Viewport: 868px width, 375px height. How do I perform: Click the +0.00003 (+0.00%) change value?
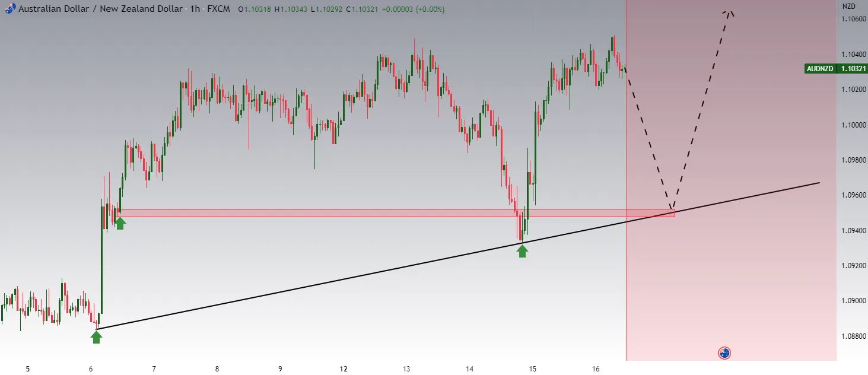[x=414, y=9]
